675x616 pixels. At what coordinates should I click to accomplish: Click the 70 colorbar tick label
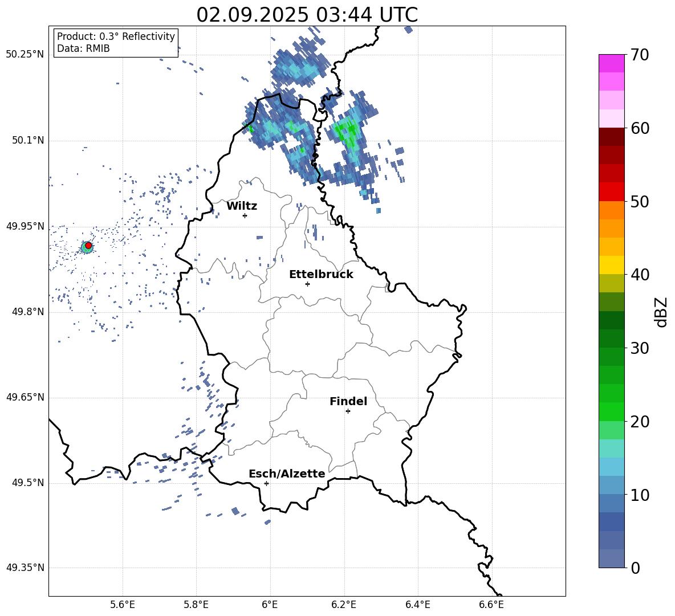point(640,55)
